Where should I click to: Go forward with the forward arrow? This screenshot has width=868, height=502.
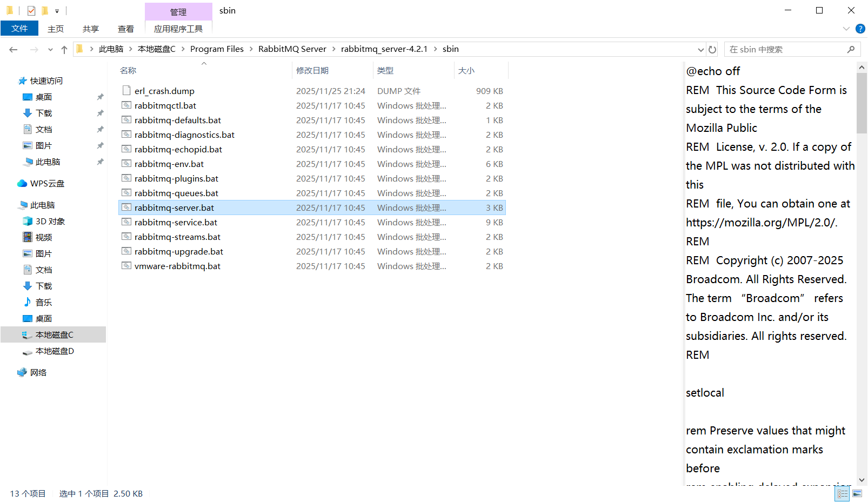tap(34, 49)
